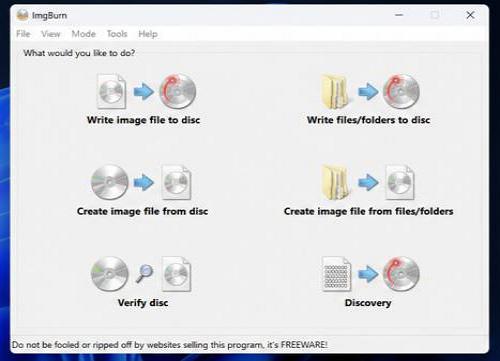Click 'What would you like to do?' text
The height and width of the screenshot is (361, 500).
coord(79,53)
